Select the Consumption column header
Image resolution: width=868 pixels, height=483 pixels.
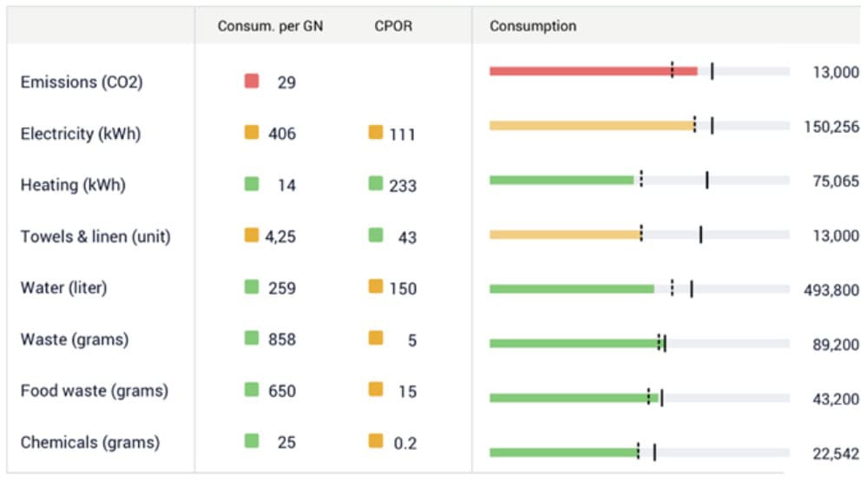pyautogui.click(x=533, y=26)
